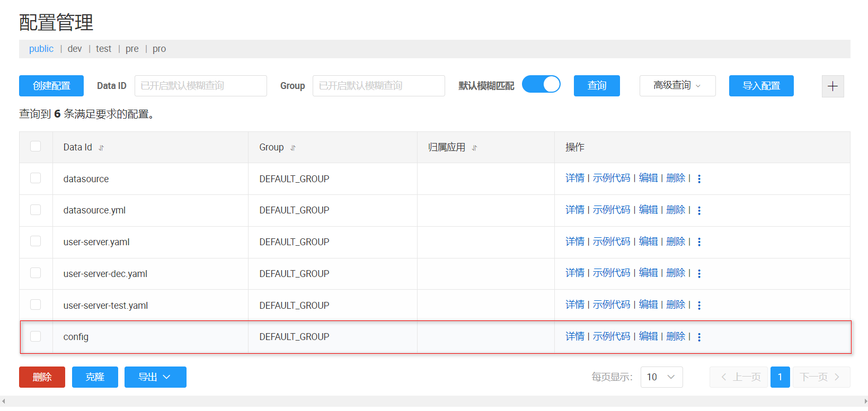This screenshot has width=868, height=411.
Task: Switch to the pre namespace tab
Action: (x=132, y=49)
